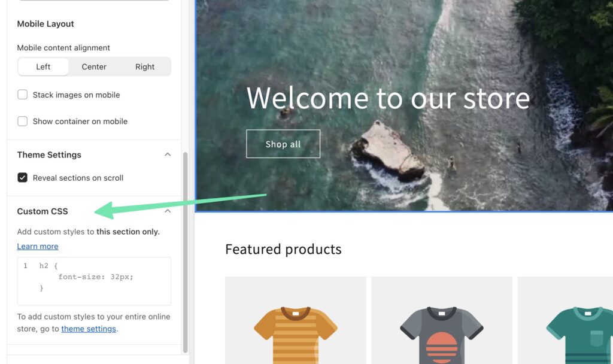Uncheck Reveal sections on scroll
Image resolution: width=613 pixels, height=364 pixels.
point(23,178)
